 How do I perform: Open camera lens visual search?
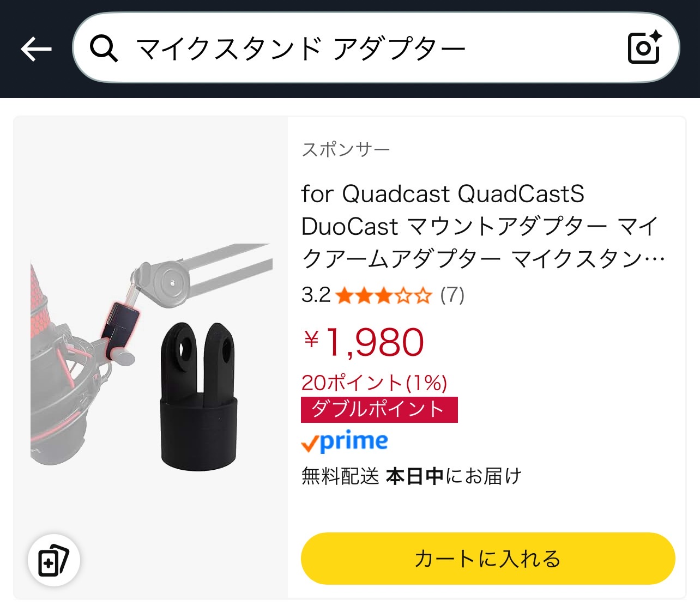click(x=645, y=47)
